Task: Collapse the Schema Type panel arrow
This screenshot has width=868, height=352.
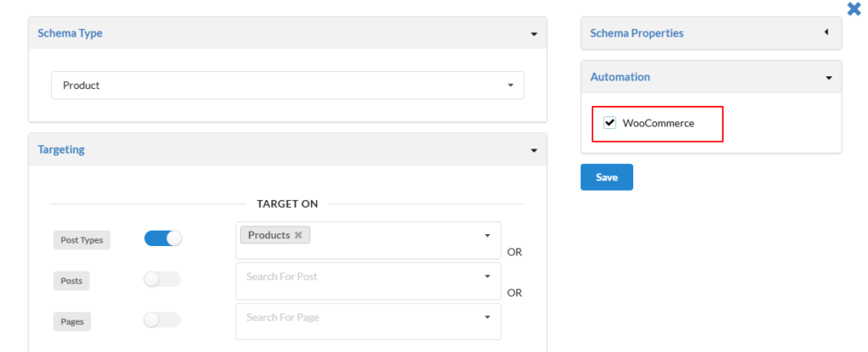Action: 534,34
